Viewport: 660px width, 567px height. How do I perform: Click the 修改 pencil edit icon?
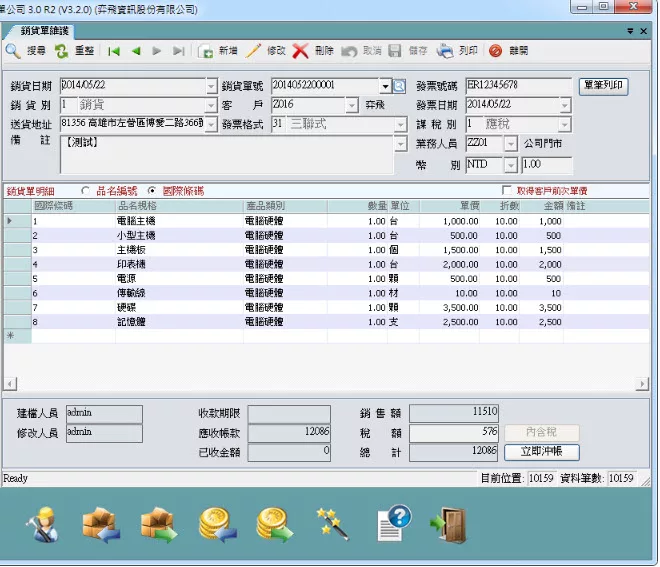255,50
